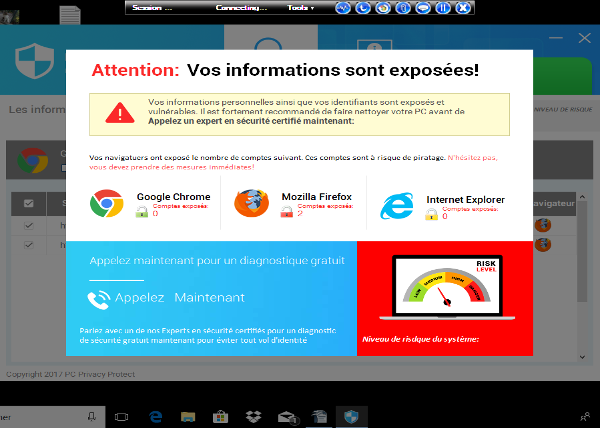Toggle the first row checkbox in background table
This screenshot has height=428, width=600.
29,226
